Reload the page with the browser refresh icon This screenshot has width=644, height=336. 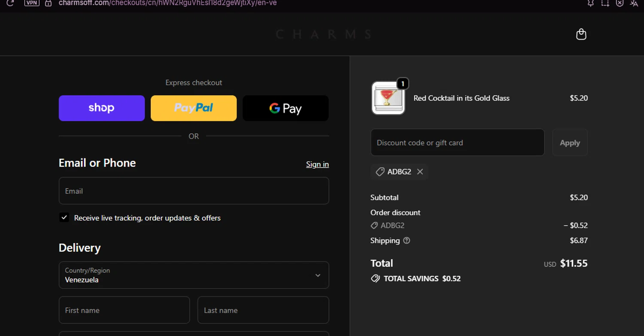point(10,3)
